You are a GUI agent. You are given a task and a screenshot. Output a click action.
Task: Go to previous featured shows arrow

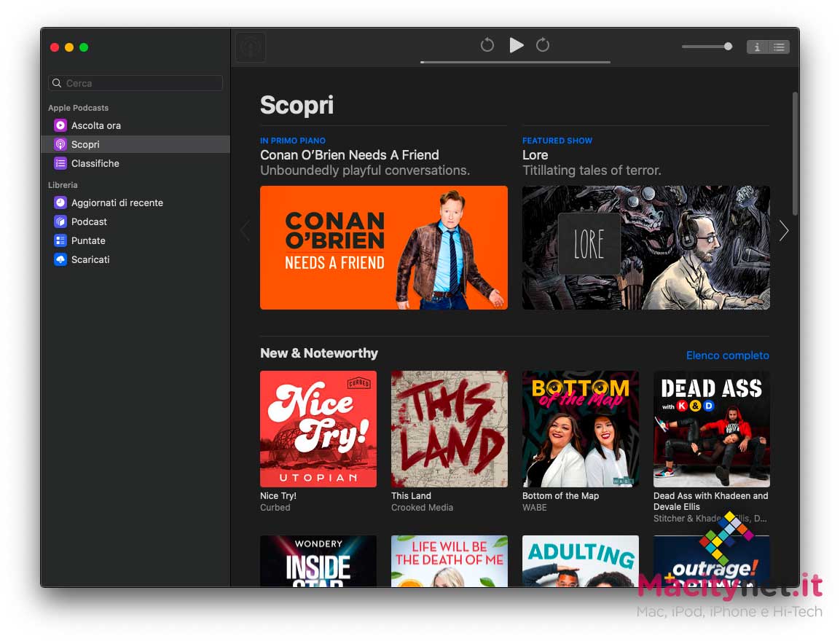coord(245,231)
